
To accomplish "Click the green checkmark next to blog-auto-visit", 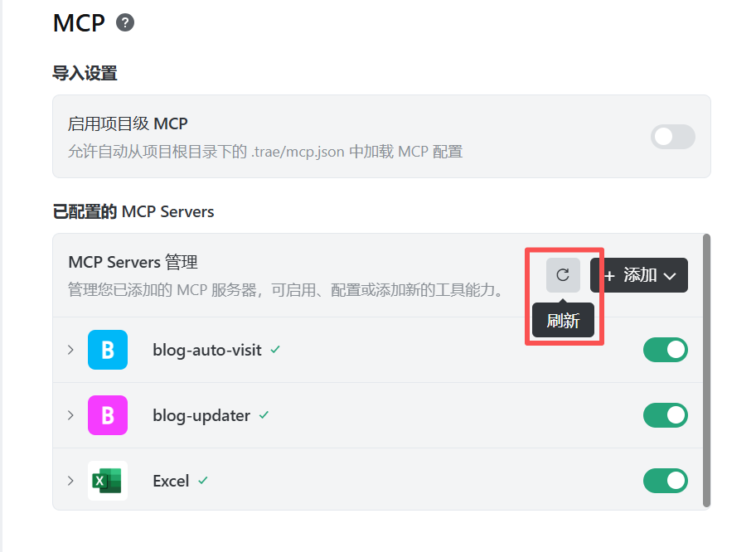I will tap(275, 350).
